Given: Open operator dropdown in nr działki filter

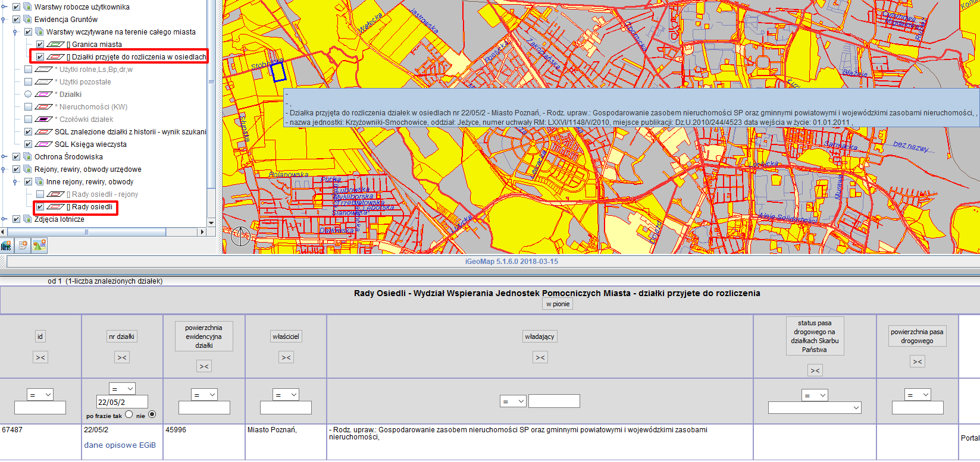Looking at the screenshot, I should point(123,389).
